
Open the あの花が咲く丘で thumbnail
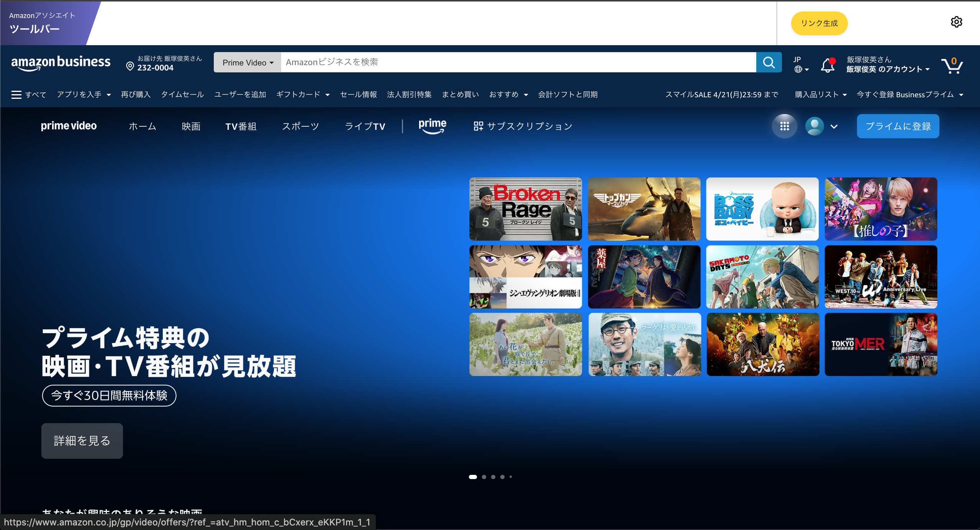pos(526,345)
